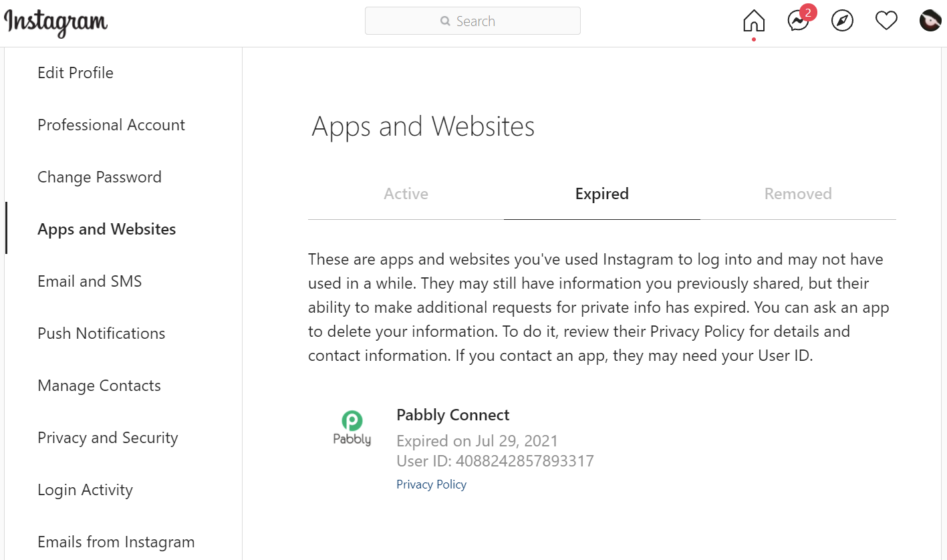This screenshot has height=560, width=947.
Task: Select the Expired tab
Action: 601,194
